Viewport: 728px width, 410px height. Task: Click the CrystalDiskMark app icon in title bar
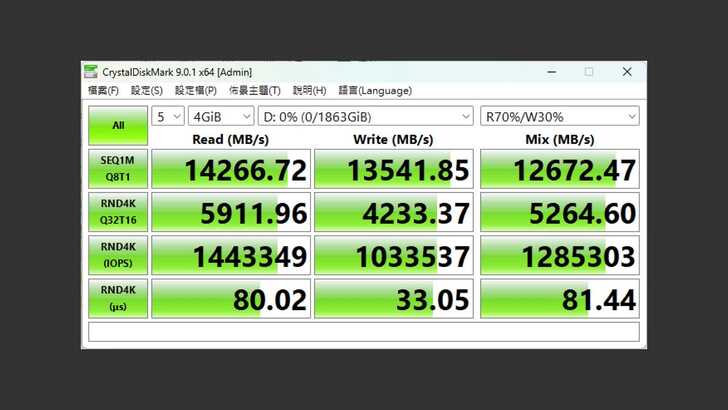[x=91, y=72]
